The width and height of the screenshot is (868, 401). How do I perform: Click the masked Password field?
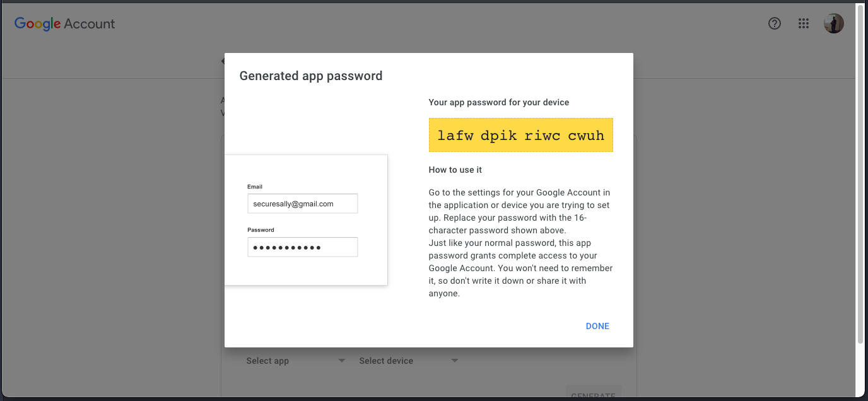pos(303,247)
